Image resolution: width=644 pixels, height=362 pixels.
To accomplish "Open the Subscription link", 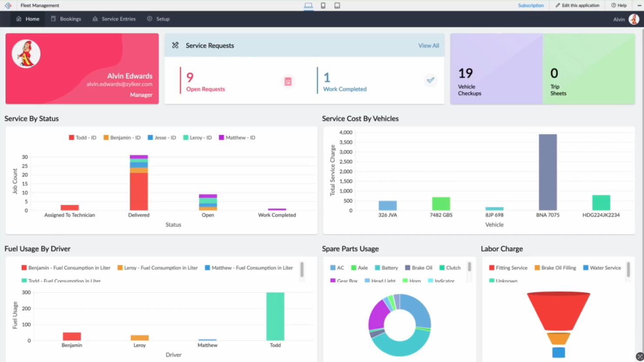I will point(531,5).
